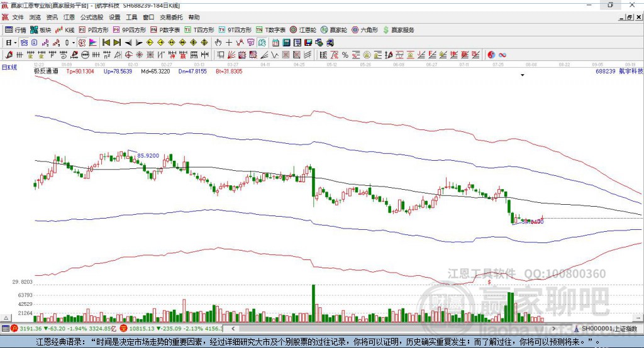
Task: Click SH000001 上证指数 in status bar
Action: pos(609,329)
